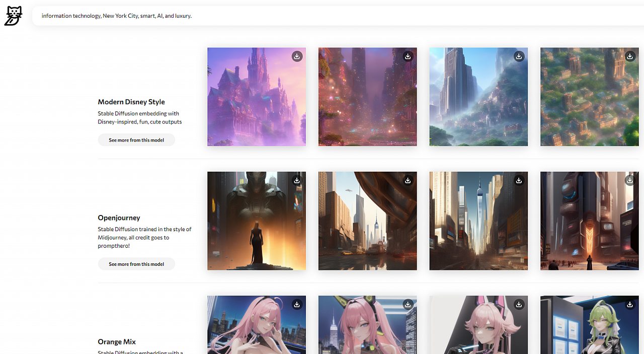Download the green-haired anime girl image
This screenshot has width=644, height=354.
[630, 304]
